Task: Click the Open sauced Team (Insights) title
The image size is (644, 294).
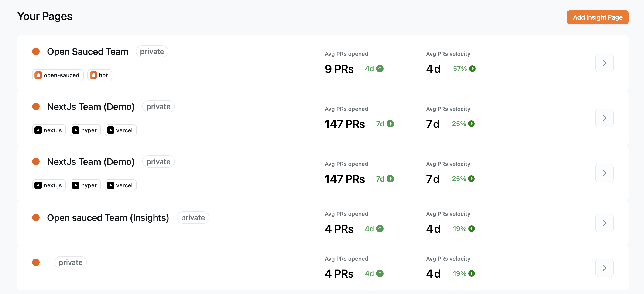Action: coord(108,218)
